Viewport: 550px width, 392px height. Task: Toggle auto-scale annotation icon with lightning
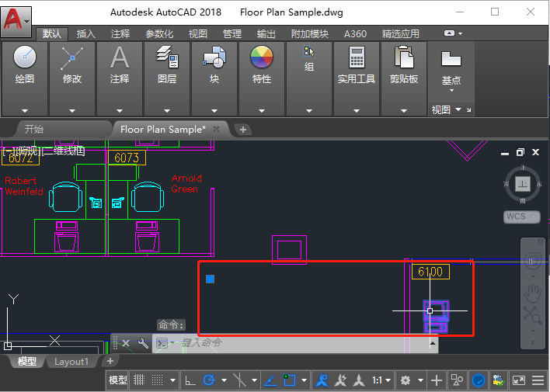(x=340, y=380)
